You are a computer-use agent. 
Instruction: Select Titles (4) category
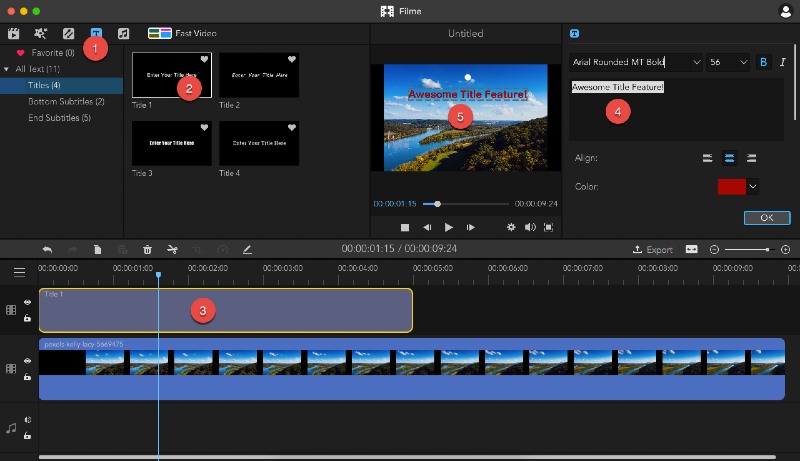coord(61,85)
